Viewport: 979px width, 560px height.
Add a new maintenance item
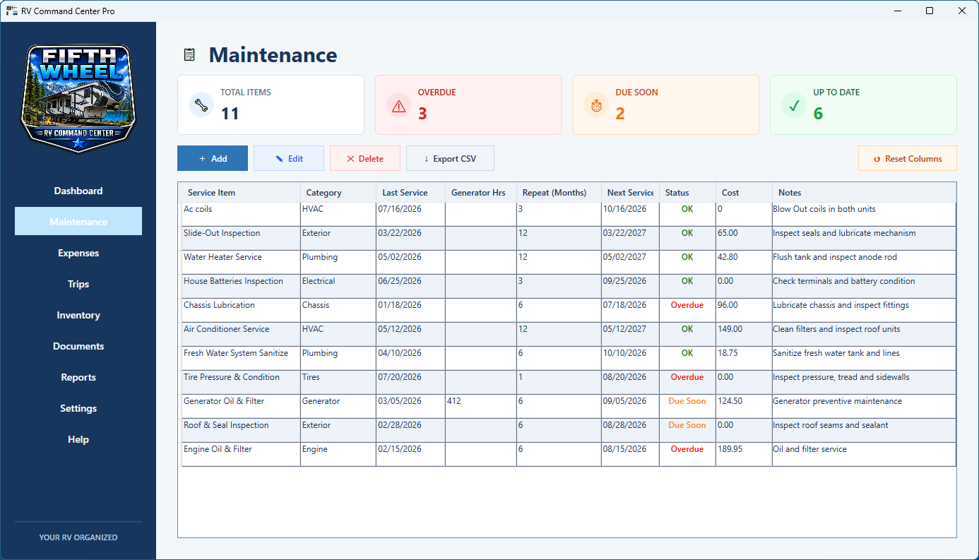click(x=213, y=158)
